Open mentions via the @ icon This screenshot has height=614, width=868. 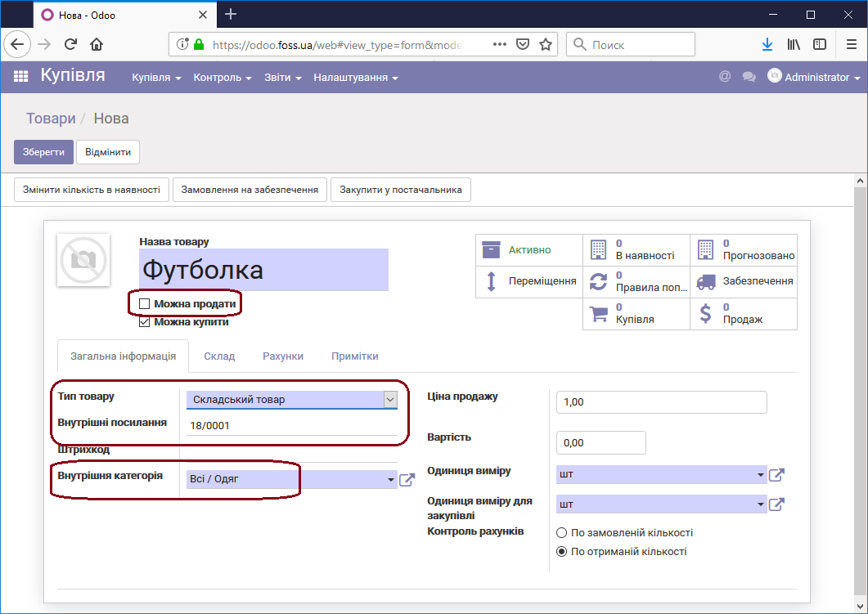725,76
